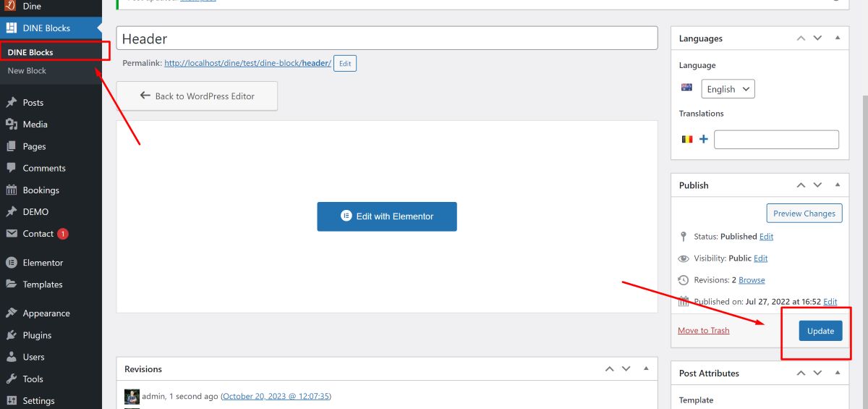The height and width of the screenshot is (409, 868).
Task: Edit the Published status
Action: (x=767, y=237)
